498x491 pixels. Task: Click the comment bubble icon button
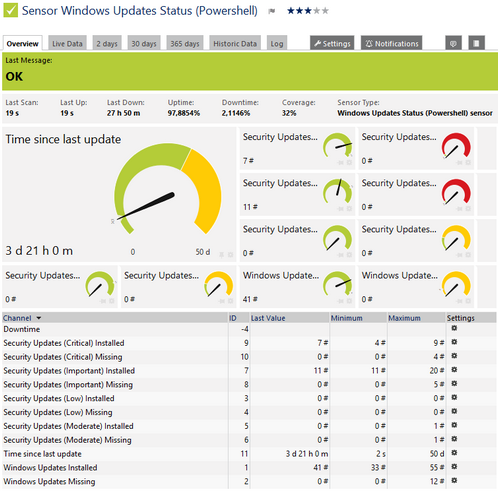pyautogui.click(x=453, y=43)
